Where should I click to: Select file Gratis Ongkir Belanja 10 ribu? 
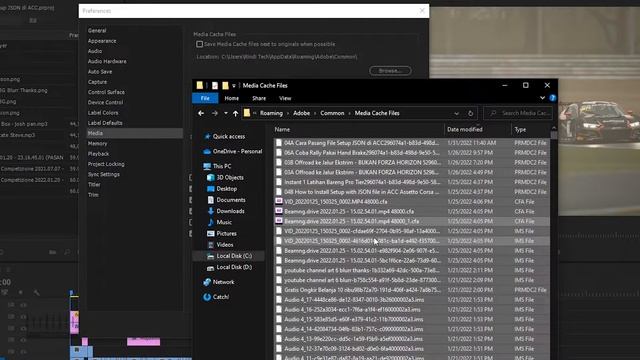point(362,290)
